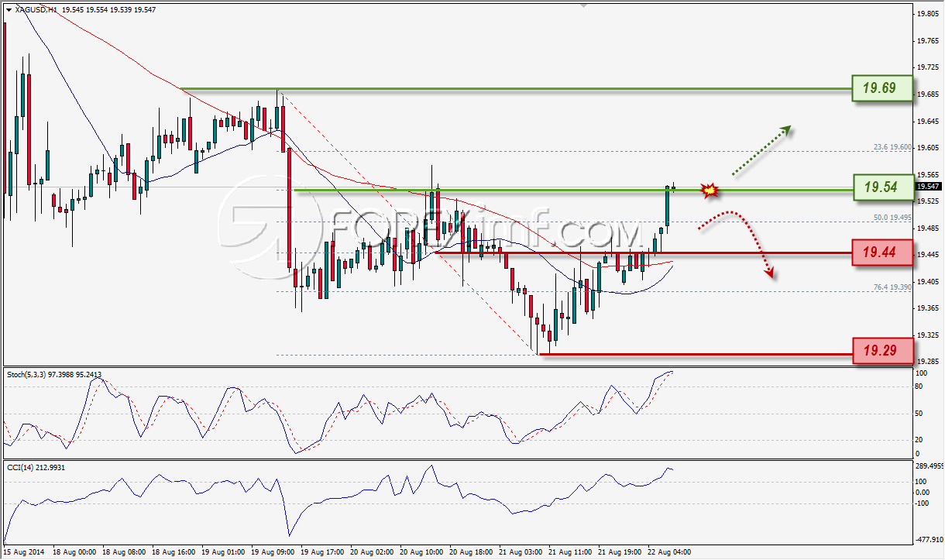The height and width of the screenshot is (560, 945).
Task: Click price scale value 19.405
Action: click(926, 281)
